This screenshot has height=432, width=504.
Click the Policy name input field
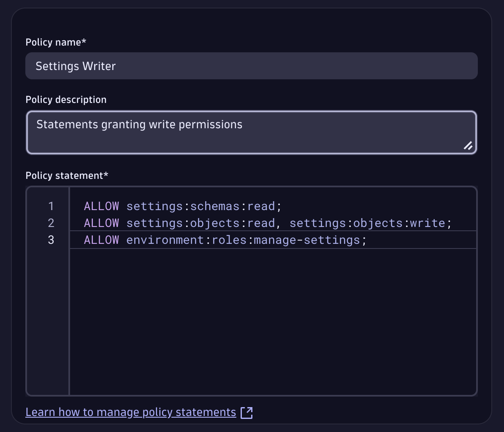pyautogui.click(x=251, y=66)
